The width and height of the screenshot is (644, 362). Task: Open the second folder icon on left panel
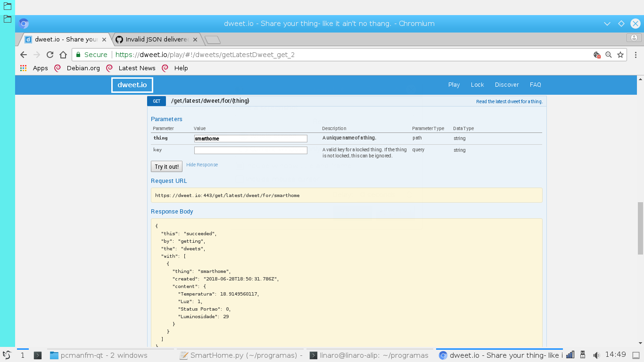(x=8, y=19)
